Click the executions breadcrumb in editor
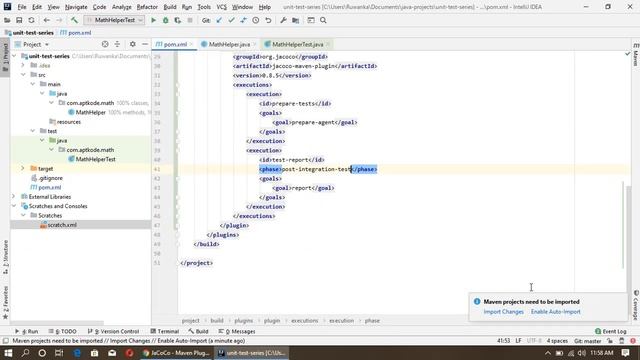The height and width of the screenshot is (360, 640). (304, 320)
